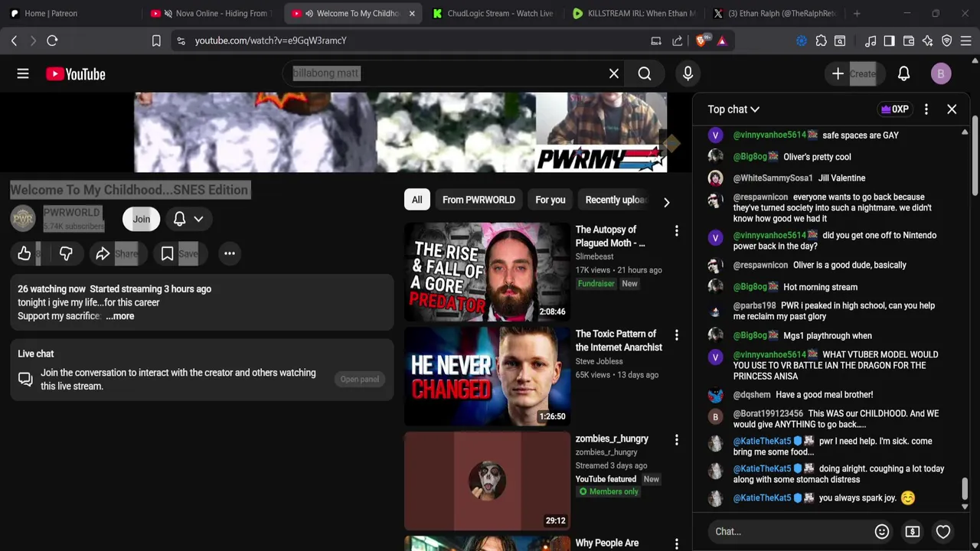Open the Leo AI sparkle icon

point(928,41)
